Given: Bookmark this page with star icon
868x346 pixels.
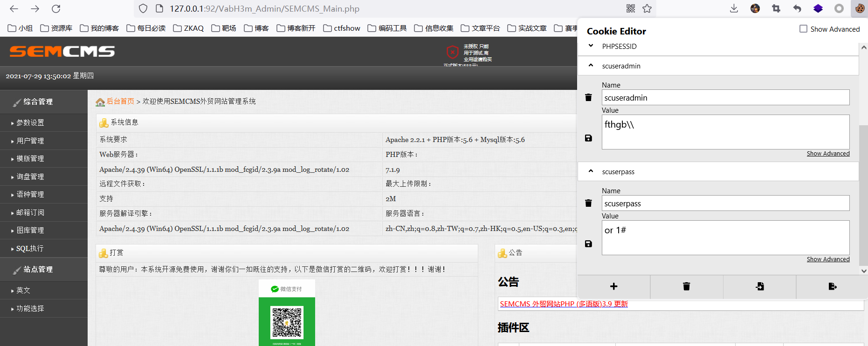Looking at the screenshot, I should (x=647, y=8).
